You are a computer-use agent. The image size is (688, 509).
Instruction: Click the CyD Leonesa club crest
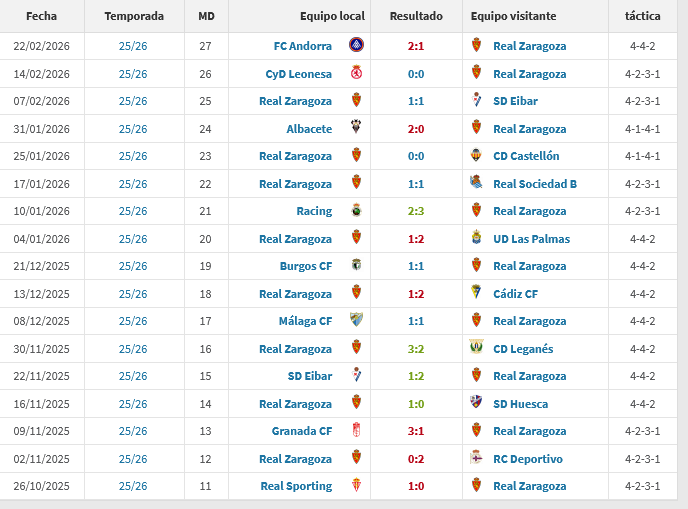point(355,73)
